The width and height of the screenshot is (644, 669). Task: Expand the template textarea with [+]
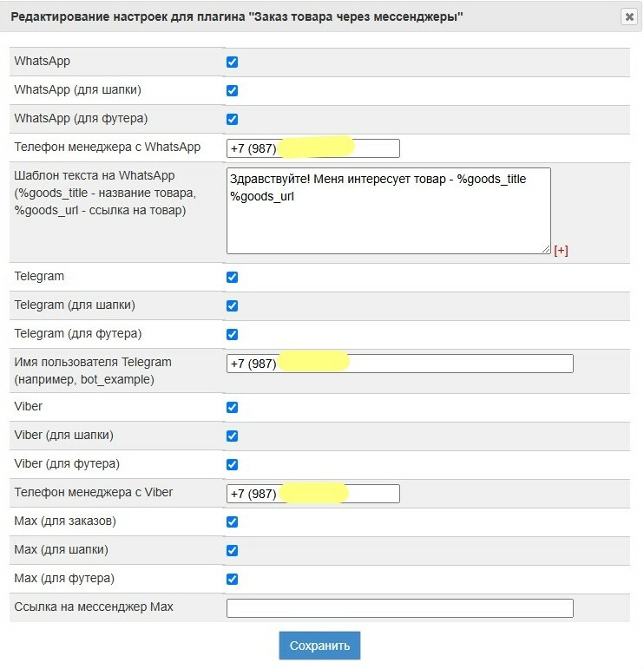coord(561,251)
